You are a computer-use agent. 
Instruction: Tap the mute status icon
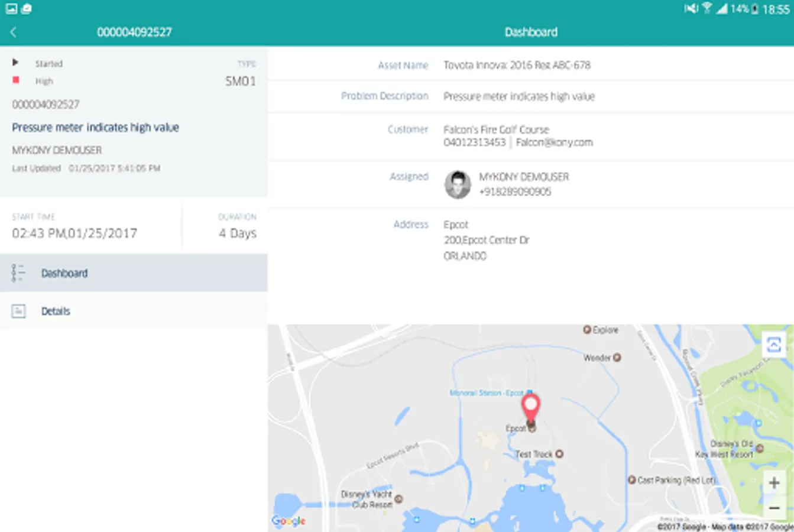click(691, 8)
